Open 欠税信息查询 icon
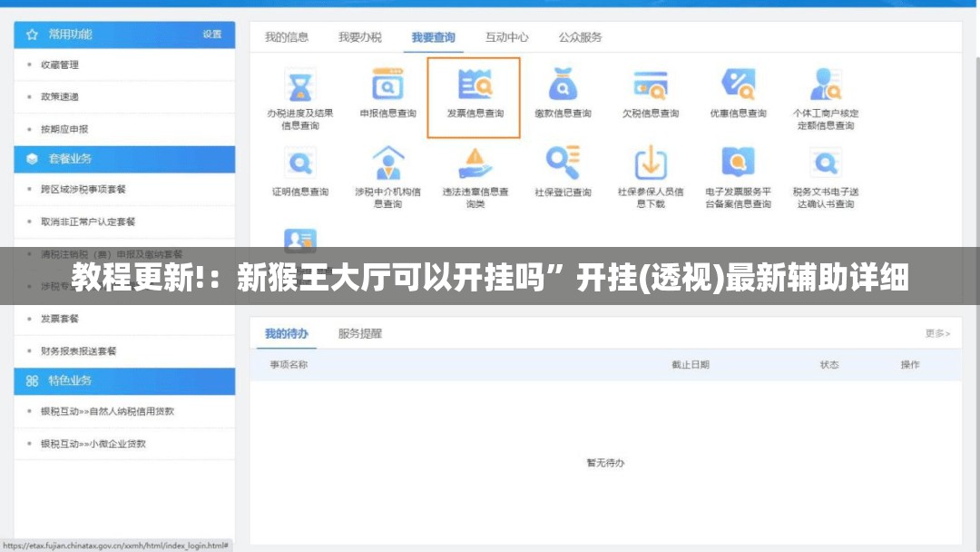Viewport: 980px width, 552px height. click(650, 85)
